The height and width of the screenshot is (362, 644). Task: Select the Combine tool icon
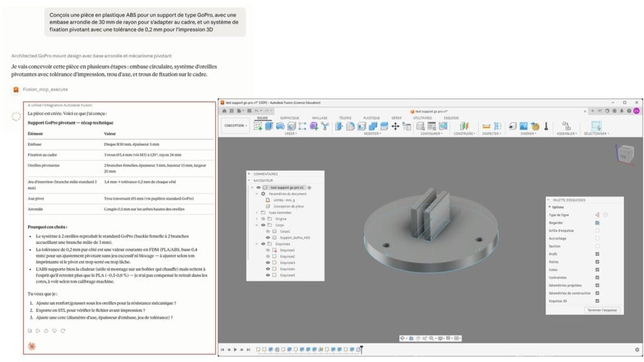(x=373, y=126)
